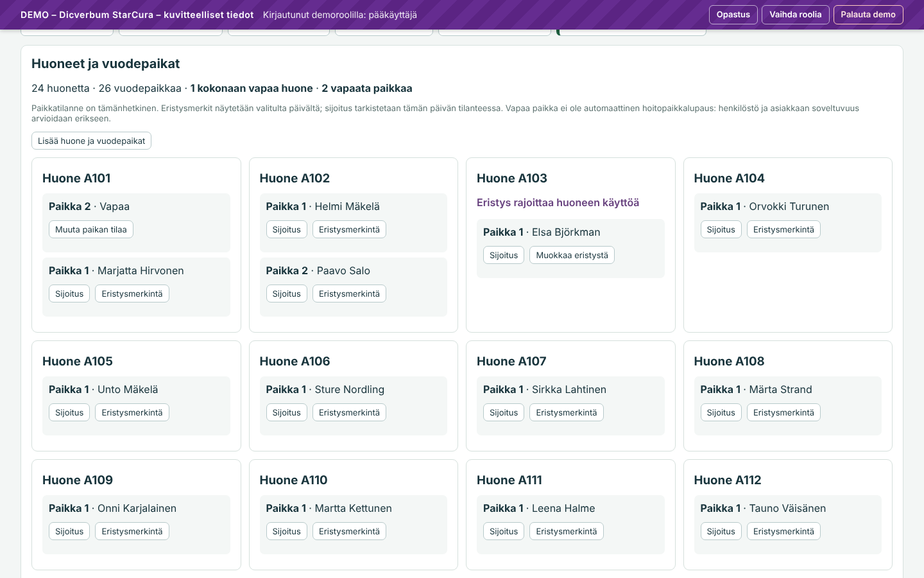Select the Huone A103 heading
Screen dimensions: 924x578
(x=512, y=178)
